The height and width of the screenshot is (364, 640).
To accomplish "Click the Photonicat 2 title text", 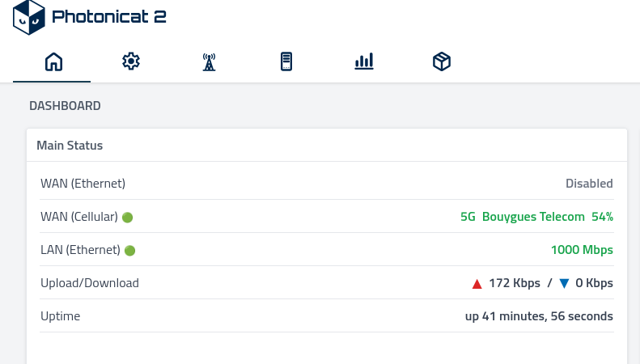I will click(108, 17).
